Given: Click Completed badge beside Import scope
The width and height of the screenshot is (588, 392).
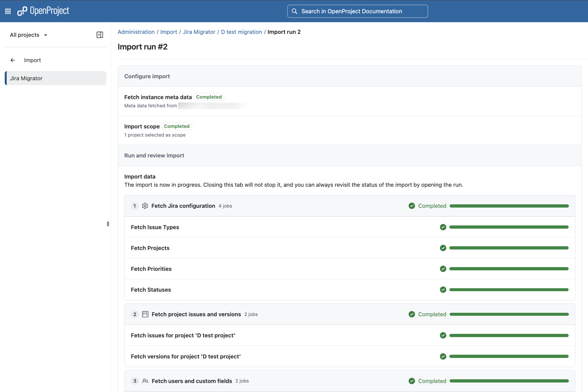Looking at the screenshot, I should (177, 126).
